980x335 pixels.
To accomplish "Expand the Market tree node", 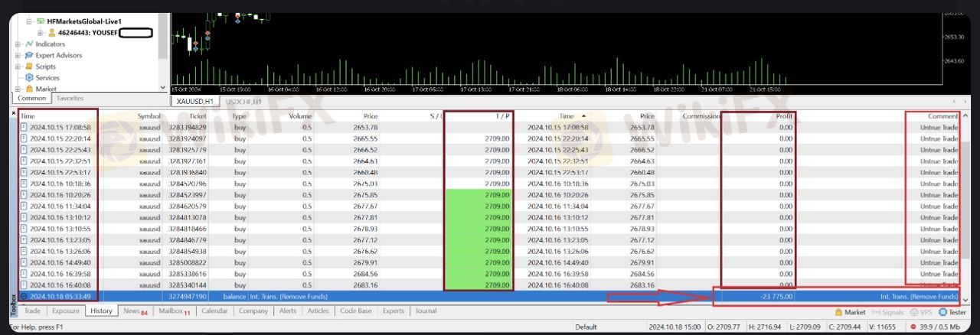I will click(18, 89).
